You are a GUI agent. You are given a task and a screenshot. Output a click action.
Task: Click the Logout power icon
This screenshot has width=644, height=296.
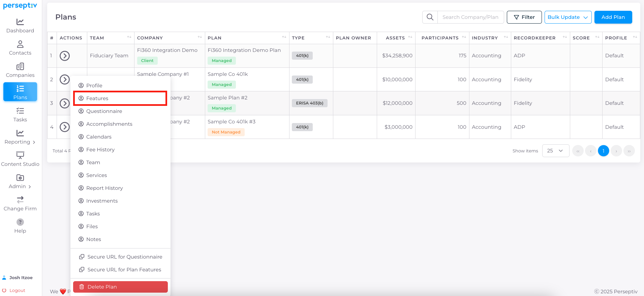[x=4, y=290]
